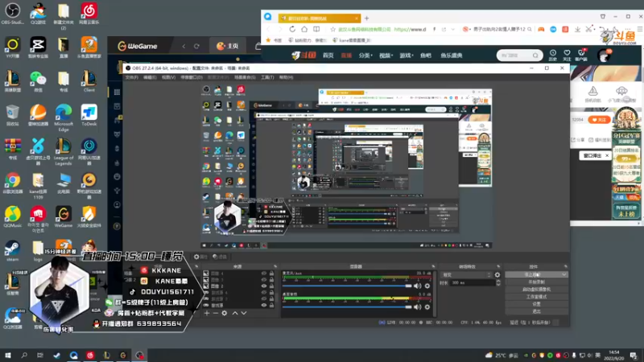The height and width of the screenshot is (362, 644).
Task: Toggle visibility of 图像 2 source
Action: (264, 286)
